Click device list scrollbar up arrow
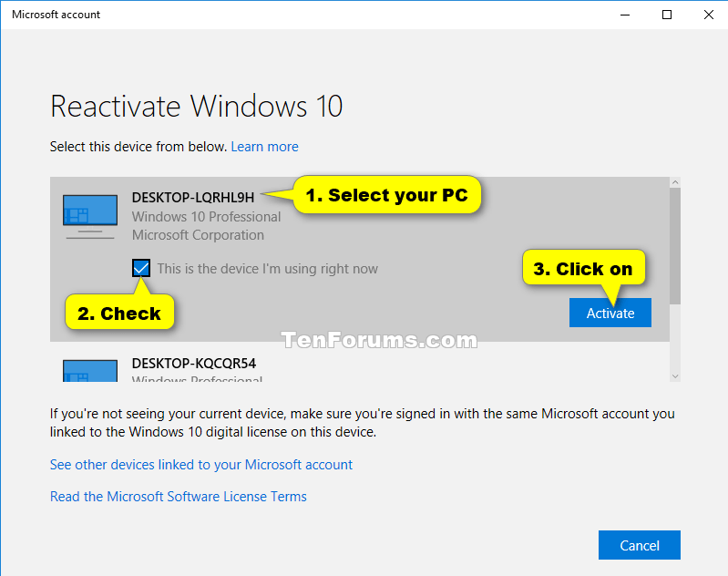 click(x=675, y=182)
